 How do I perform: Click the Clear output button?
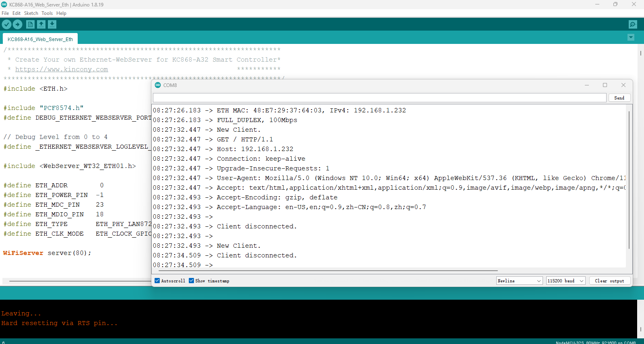[609, 281]
